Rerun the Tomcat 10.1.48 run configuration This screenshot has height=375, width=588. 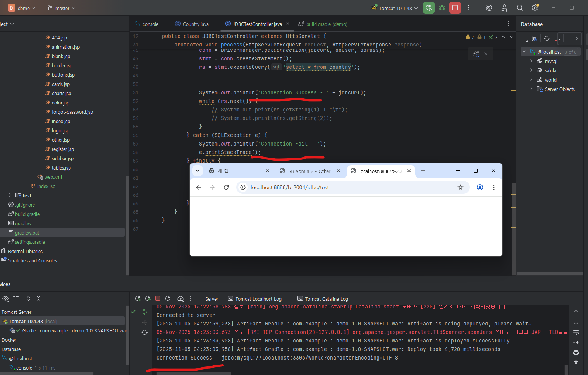coord(429,8)
